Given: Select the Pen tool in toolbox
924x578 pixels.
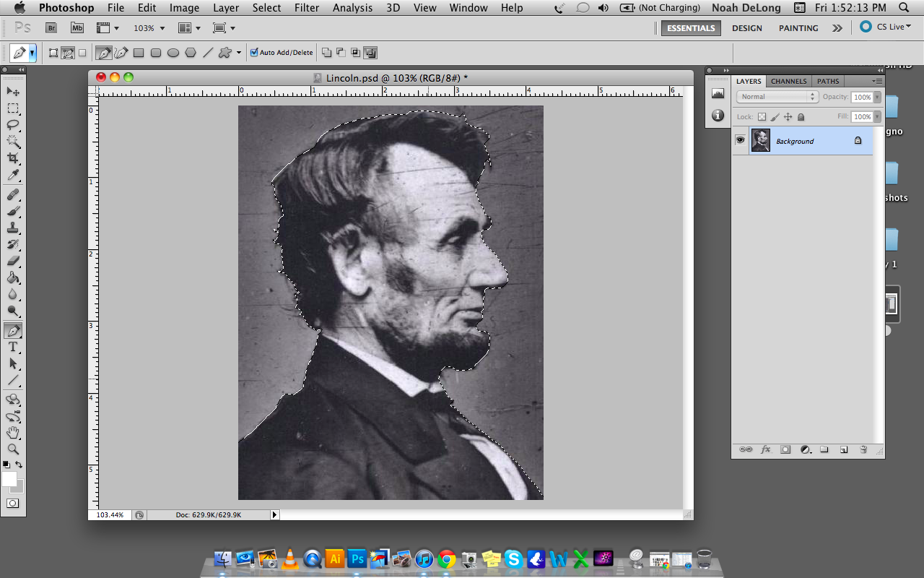Looking at the screenshot, I should 13,331.
